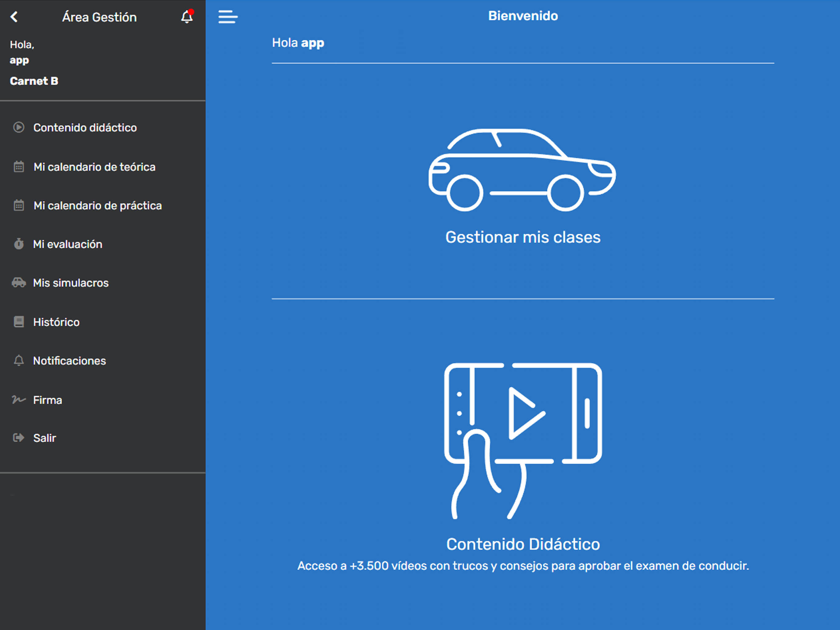Image resolution: width=840 pixels, height=630 pixels.
Task: Click the signature icon beside Firma
Action: (x=19, y=400)
